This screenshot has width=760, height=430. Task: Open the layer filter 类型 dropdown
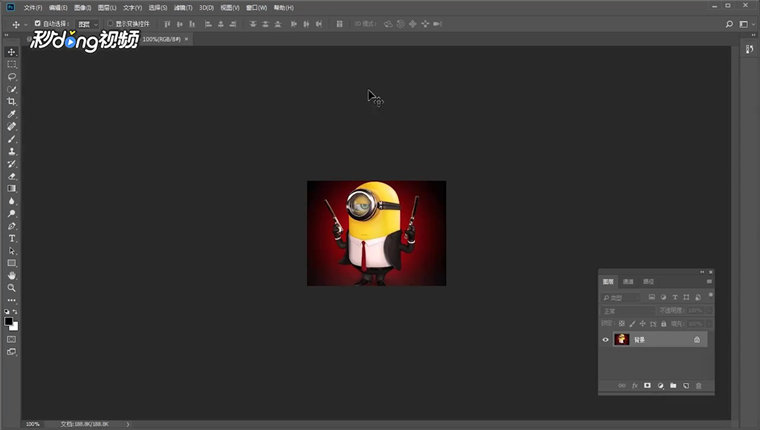[621, 298]
